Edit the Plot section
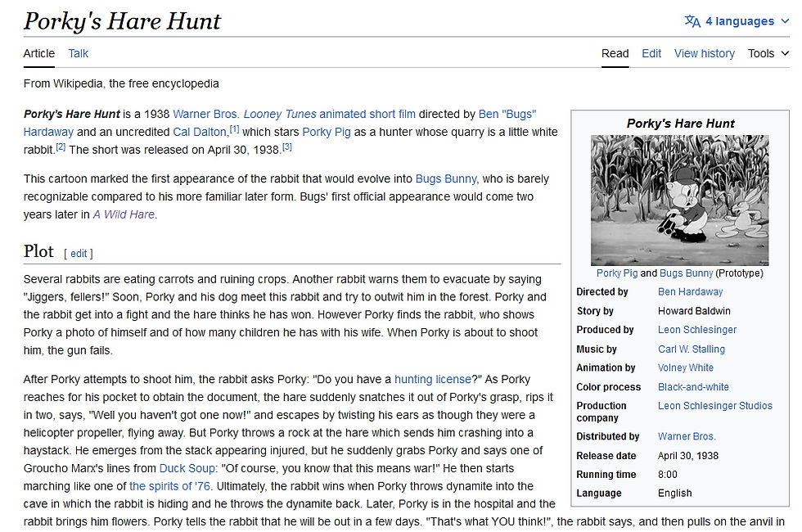This screenshot has width=802, height=532. point(78,253)
